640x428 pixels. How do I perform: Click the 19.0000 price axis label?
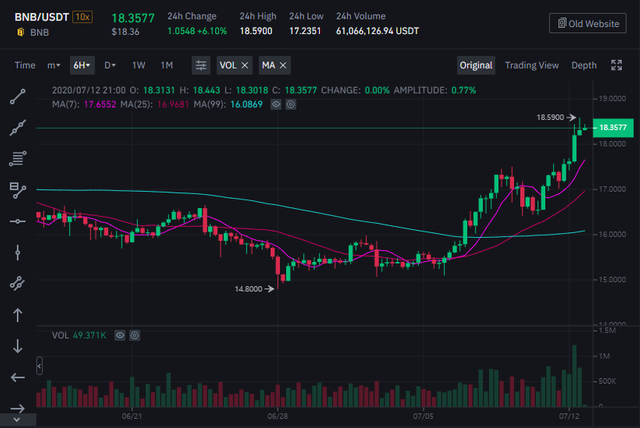pos(612,99)
